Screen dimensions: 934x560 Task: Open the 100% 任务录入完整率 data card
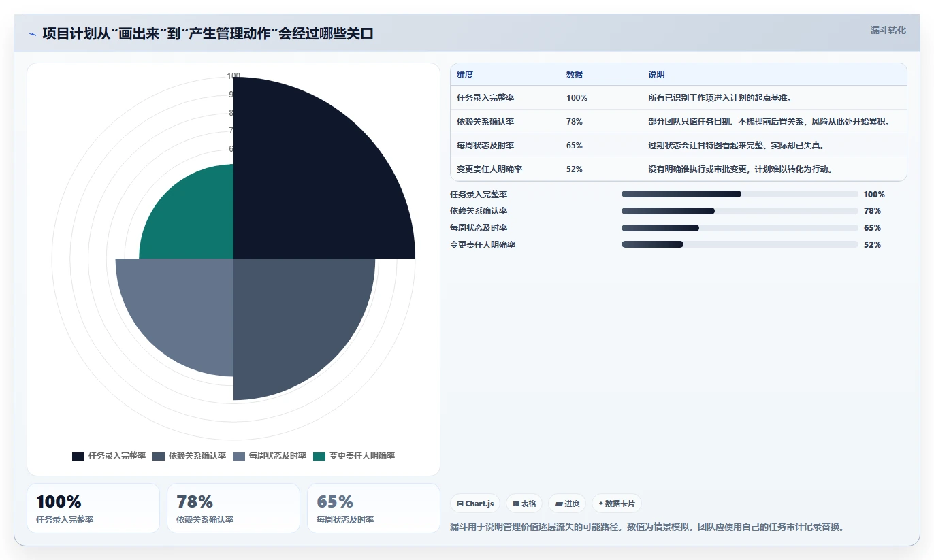[x=93, y=508]
